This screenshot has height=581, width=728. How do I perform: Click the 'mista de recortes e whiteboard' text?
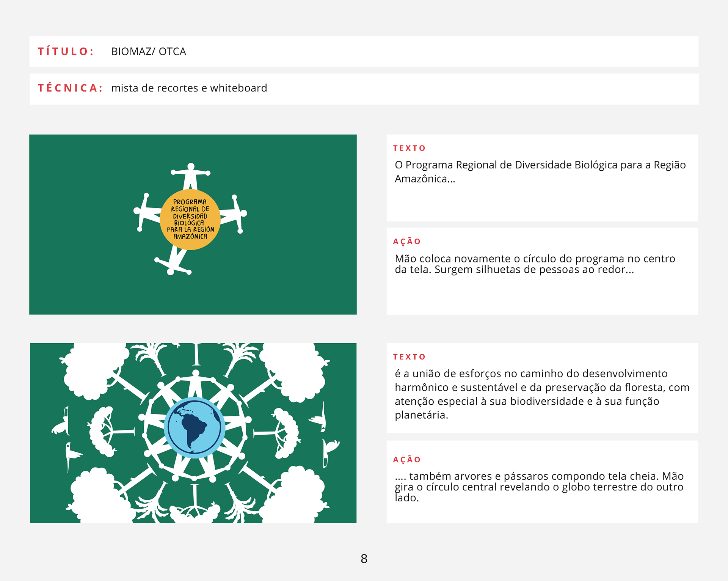point(189,88)
